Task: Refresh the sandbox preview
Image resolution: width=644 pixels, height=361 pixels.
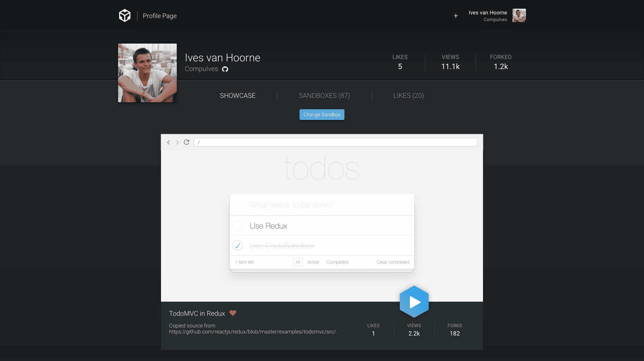Action: [x=186, y=142]
